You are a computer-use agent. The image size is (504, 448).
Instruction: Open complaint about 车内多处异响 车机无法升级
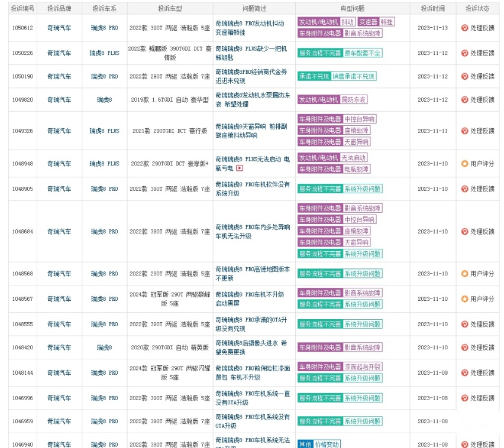pyautogui.click(x=253, y=232)
